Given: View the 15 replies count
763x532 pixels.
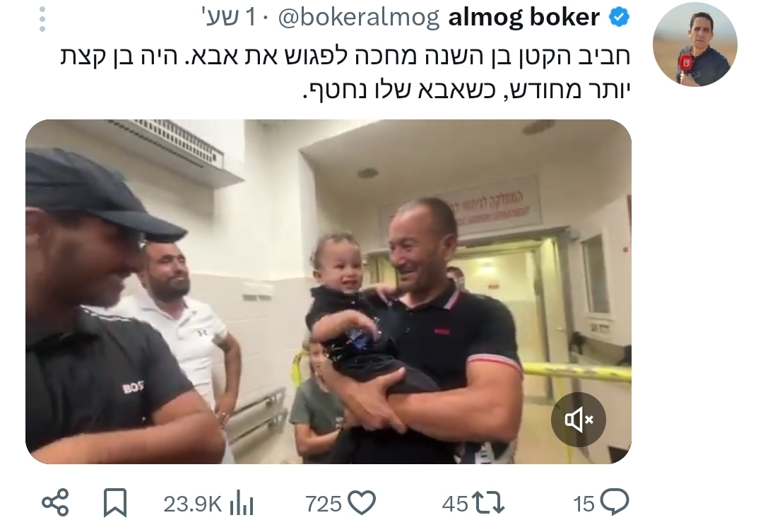Looking at the screenshot, I should pos(584,504).
